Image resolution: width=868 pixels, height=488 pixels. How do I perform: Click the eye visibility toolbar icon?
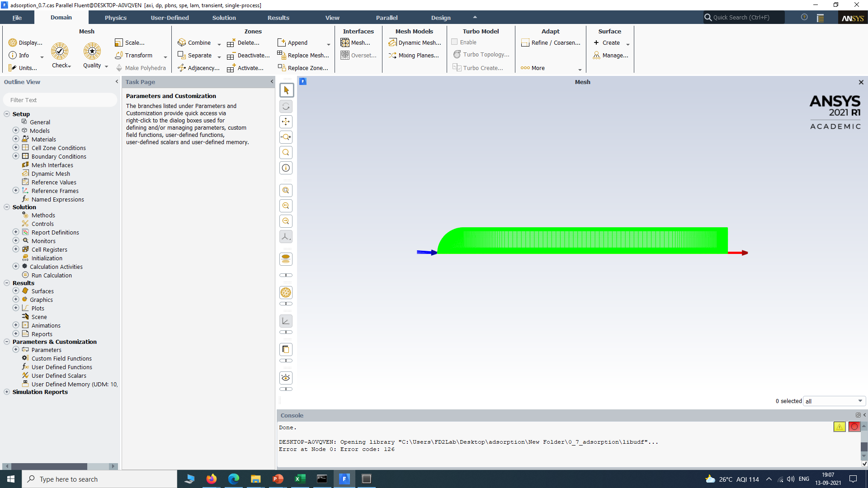tap(286, 378)
